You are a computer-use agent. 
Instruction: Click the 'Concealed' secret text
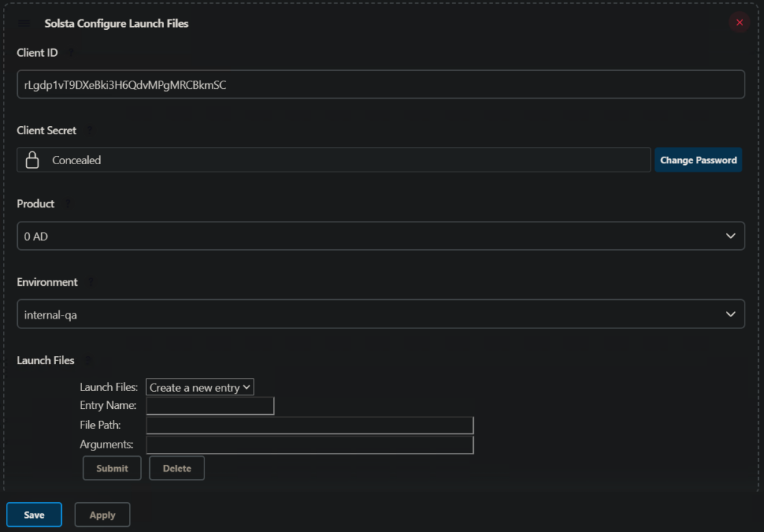77,160
